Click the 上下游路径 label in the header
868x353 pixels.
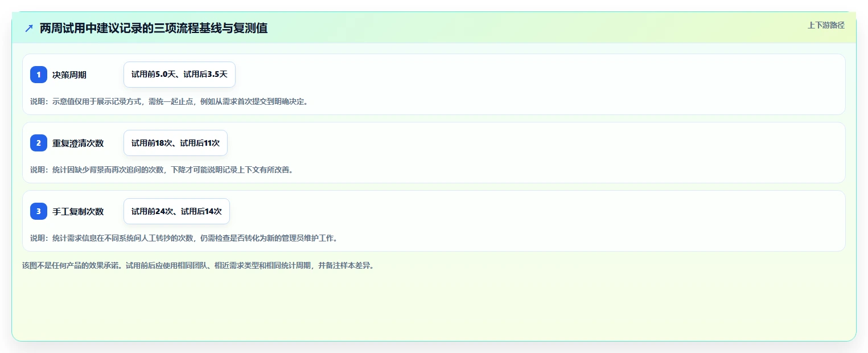826,25
